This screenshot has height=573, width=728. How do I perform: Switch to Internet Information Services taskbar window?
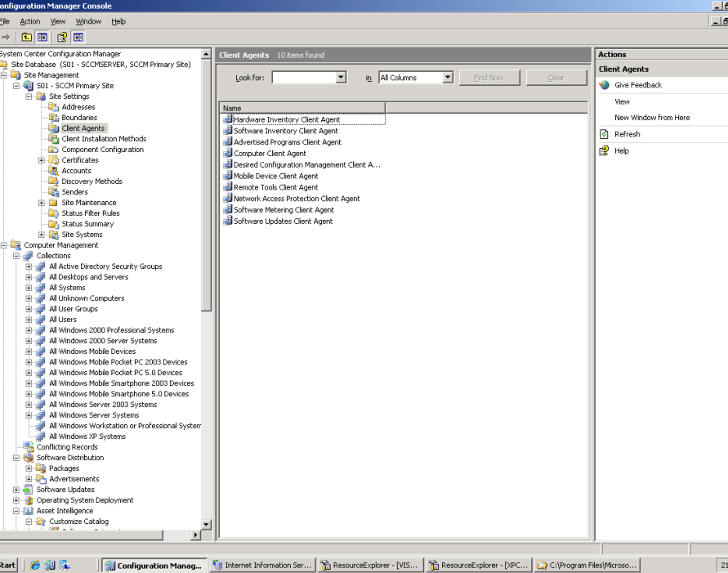tap(263, 565)
